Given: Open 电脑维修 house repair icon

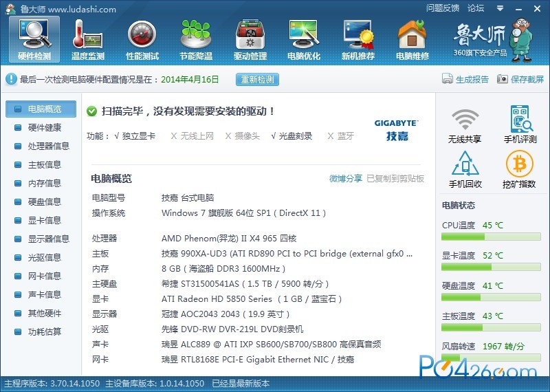Looking at the screenshot, I should point(412,39).
